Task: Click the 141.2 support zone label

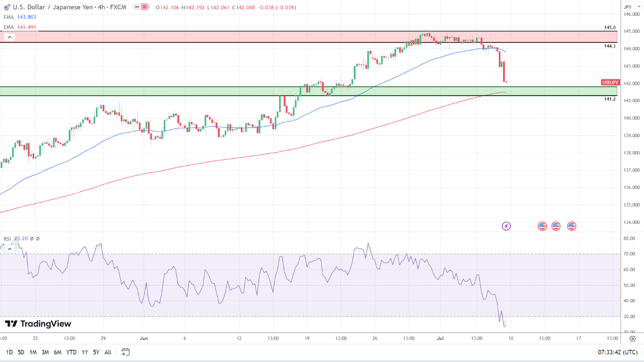Action: [610, 99]
